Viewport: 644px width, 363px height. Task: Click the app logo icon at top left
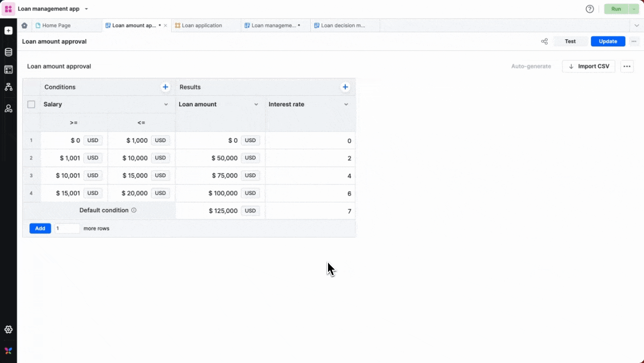click(x=8, y=9)
